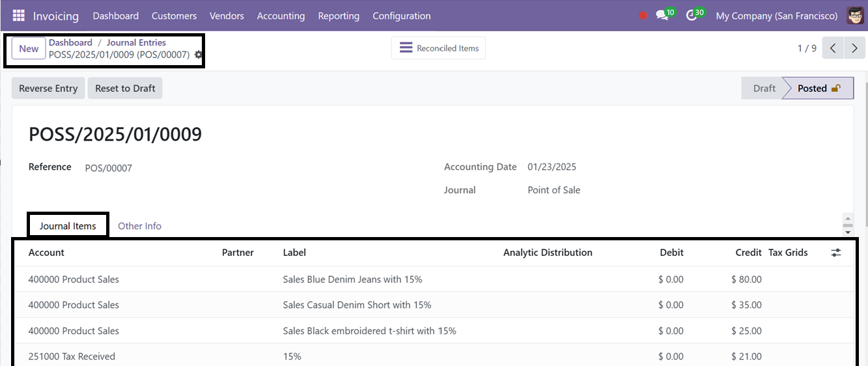The width and height of the screenshot is (868, 366).
Task: Go to the next record arrow
Action: coord(854,48)
